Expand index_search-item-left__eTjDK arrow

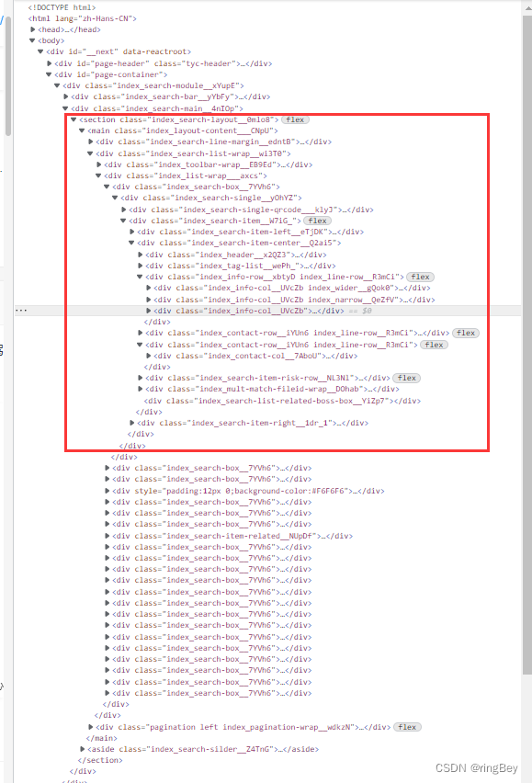131,232
